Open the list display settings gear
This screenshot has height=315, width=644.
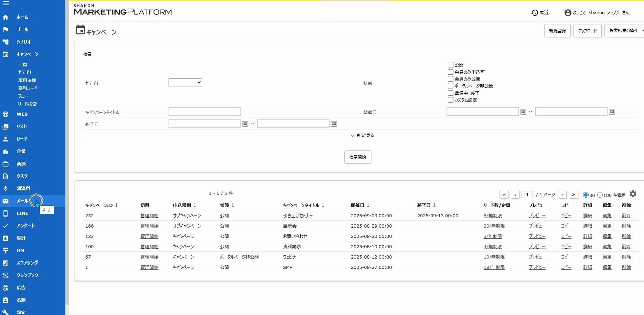point(633,194)
